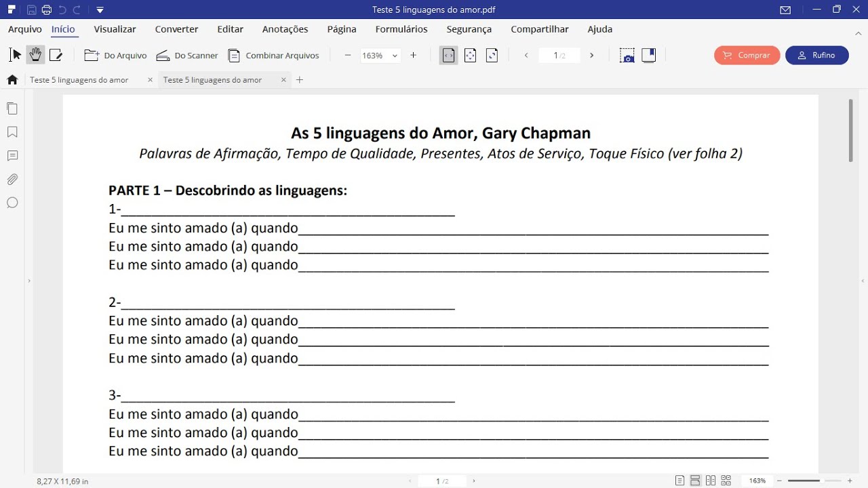Switch to two-page continuous view
Image resolution: width=868 pixels, height=488 pixels.
(726, 481)
